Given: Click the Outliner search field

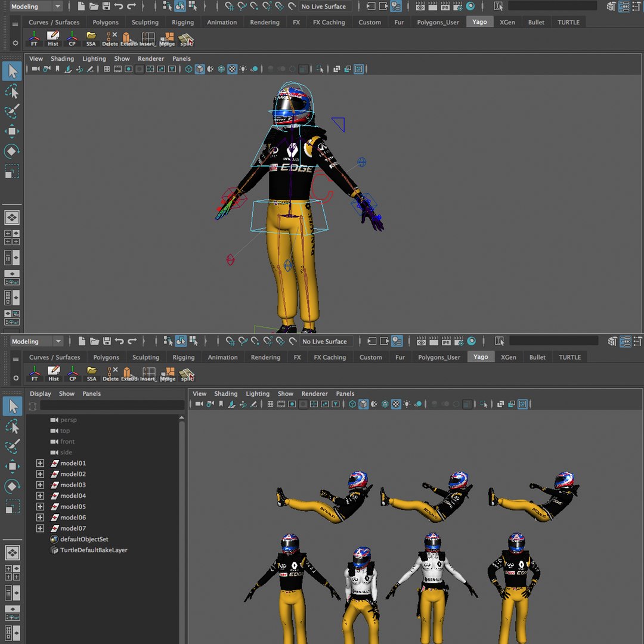Looking at the screenshot, I should pos(112,406).
